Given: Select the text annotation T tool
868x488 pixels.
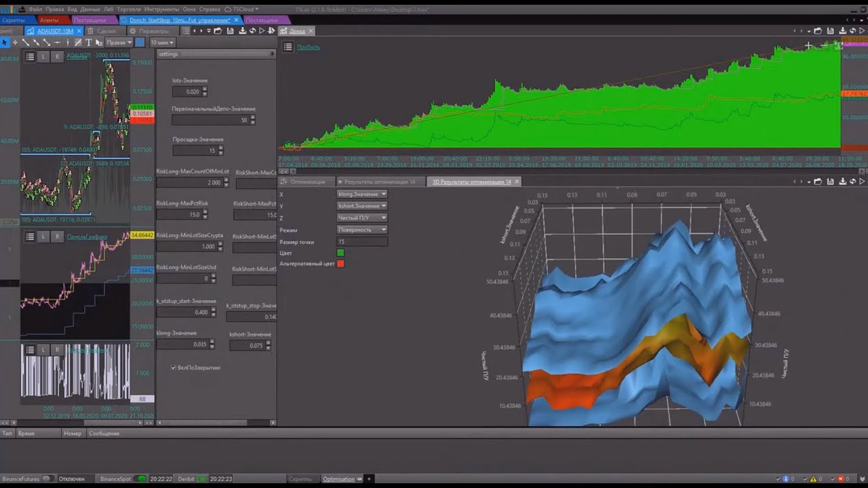Looking at the screenshot, I should (x=88, y=43).
